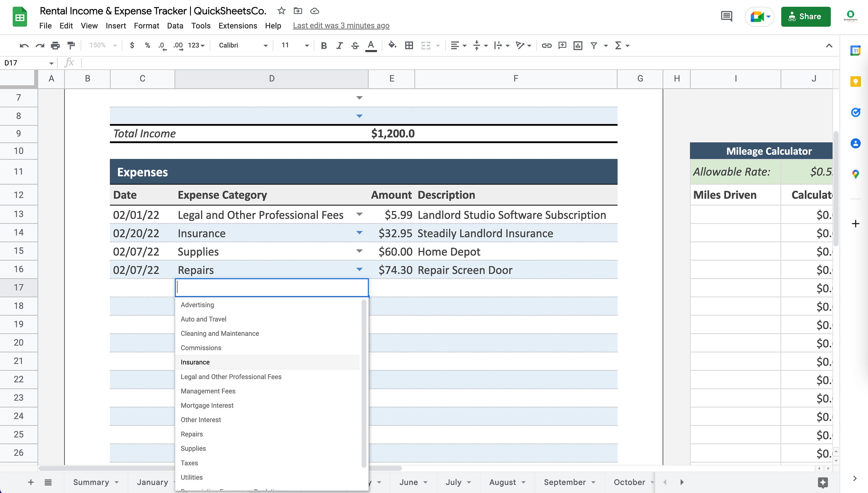Open the Insert menu
868x493 pixels.
point(116,26)
